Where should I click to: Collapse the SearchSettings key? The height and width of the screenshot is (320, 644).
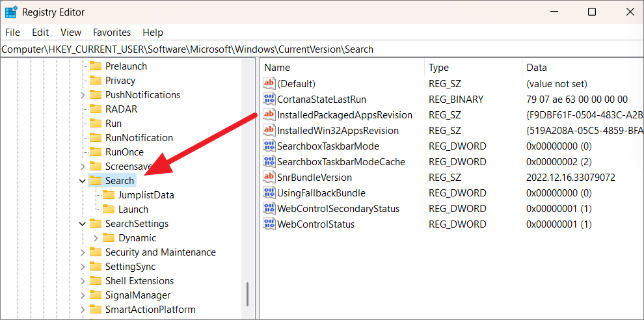click(83, 224)
